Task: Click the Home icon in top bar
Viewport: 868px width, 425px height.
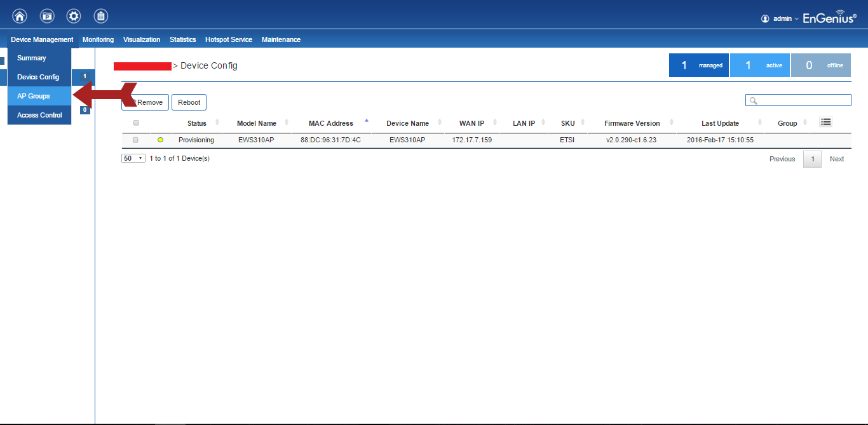Action: pos(20,17)
